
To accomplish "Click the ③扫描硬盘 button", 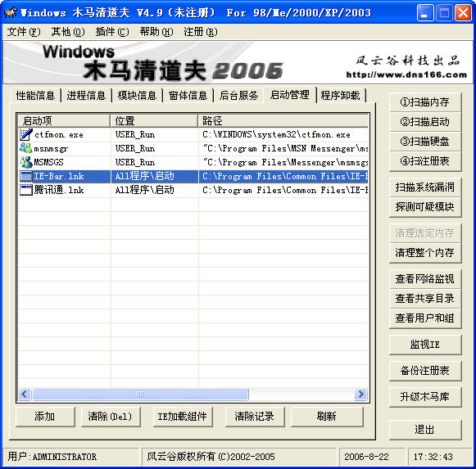I will pyautogui.click(x=425, y=141).
